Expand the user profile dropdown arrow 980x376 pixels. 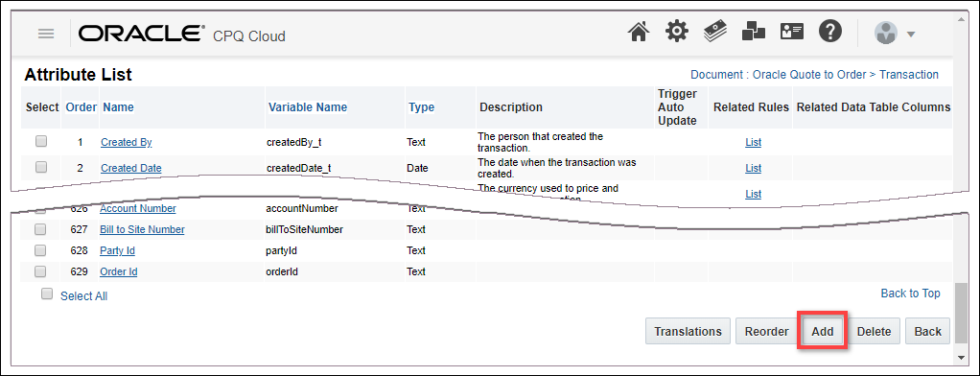[x=911, y=34]
